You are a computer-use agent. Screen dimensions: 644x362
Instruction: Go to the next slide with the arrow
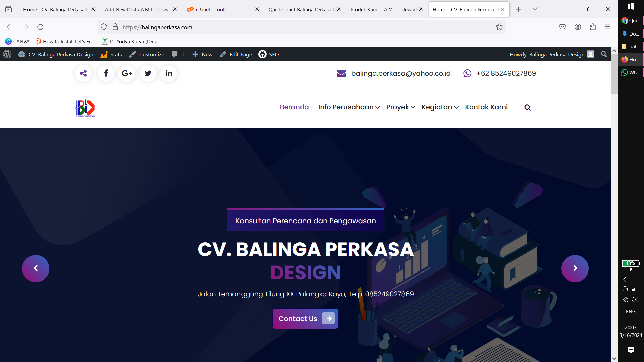click(x=575, y=268)
